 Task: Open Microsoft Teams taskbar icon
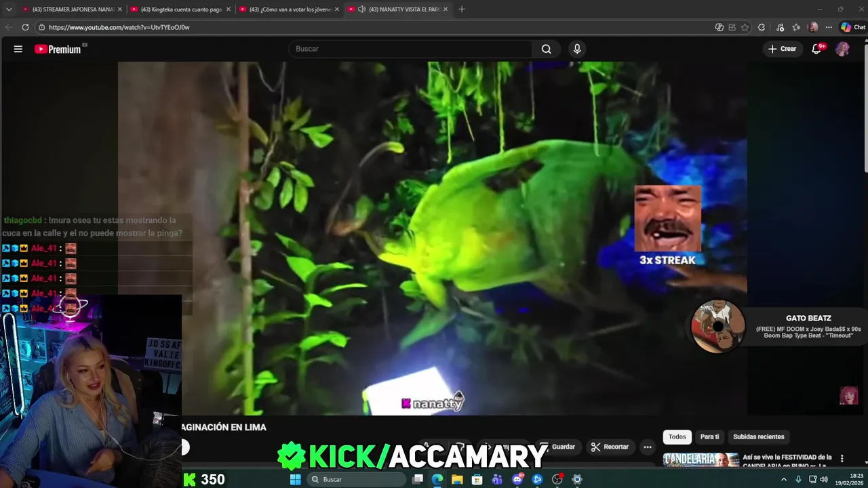497,479
